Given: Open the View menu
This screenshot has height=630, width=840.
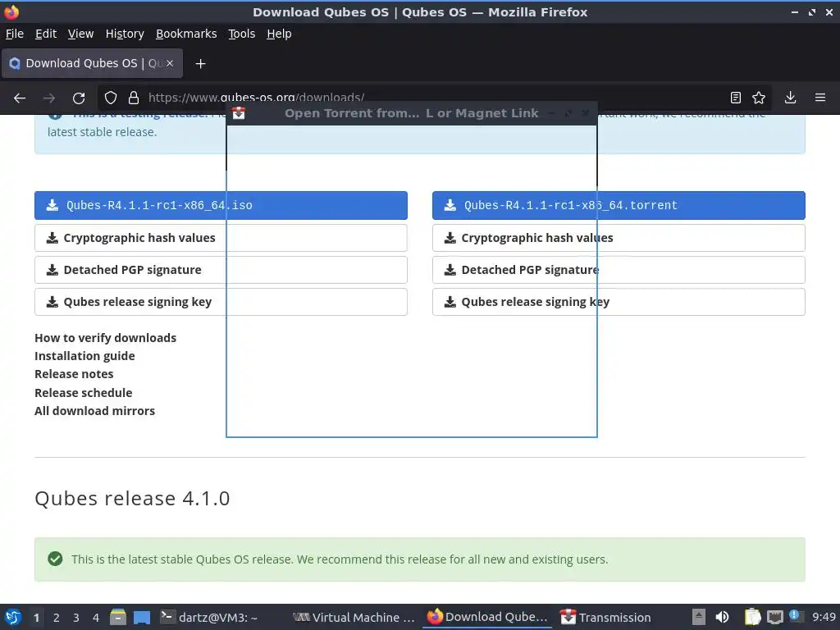Looking at the screenshot, I should [80, 34].
